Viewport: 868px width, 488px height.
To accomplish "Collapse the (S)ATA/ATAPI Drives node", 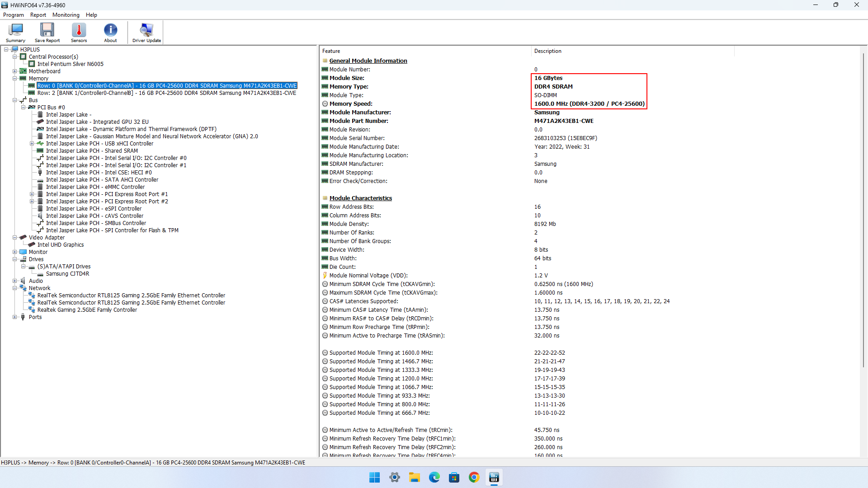I will [24, 267].
